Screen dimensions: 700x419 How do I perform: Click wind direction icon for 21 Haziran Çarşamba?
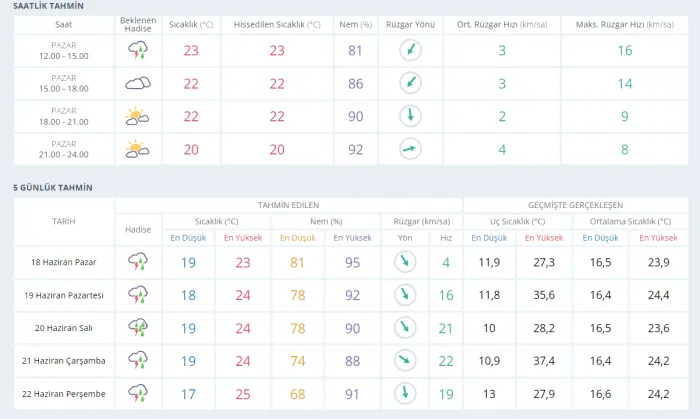[x=405, y=360]
